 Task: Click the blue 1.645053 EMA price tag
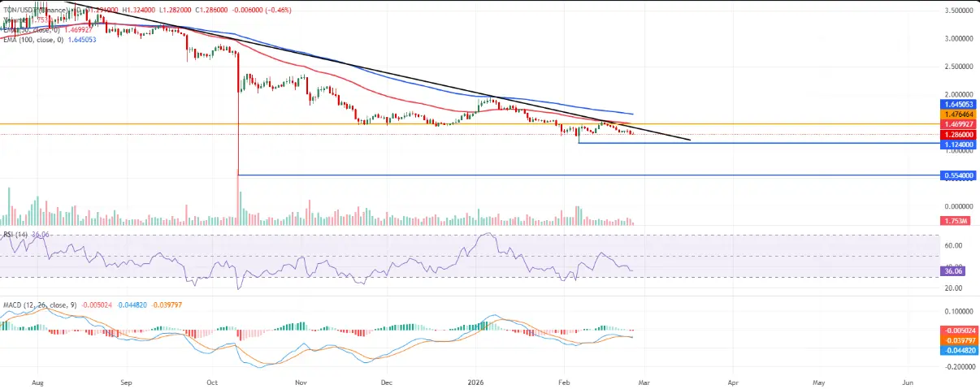pos(959,105)
